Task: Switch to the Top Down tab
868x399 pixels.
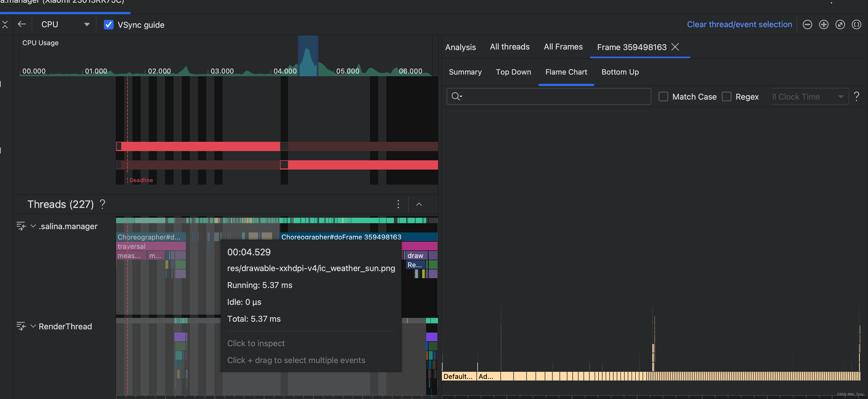Action: [513, 72]
